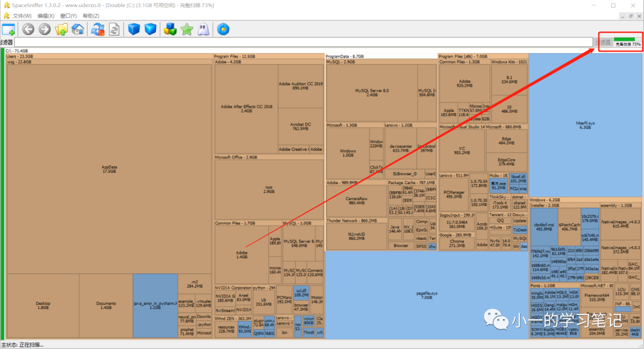Select the Desktop 1.8GB block
This screenshot has height=349, width=644.
click(43, 306)
